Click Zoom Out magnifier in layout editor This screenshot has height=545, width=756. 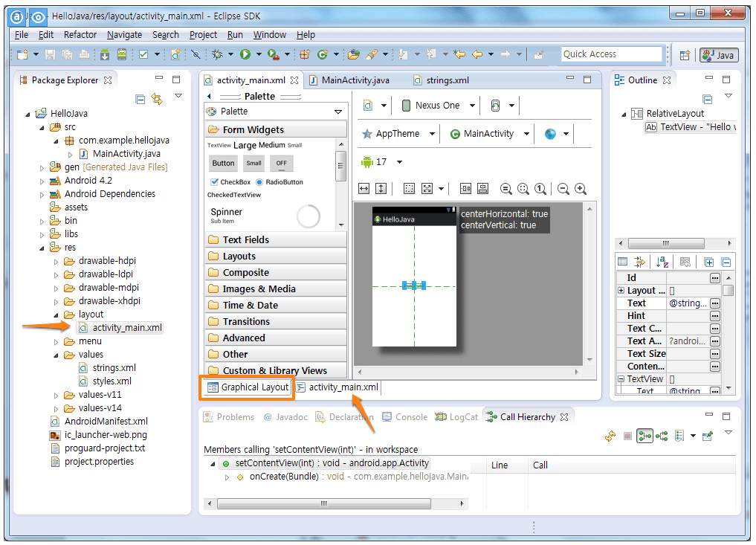coord(563,189)
